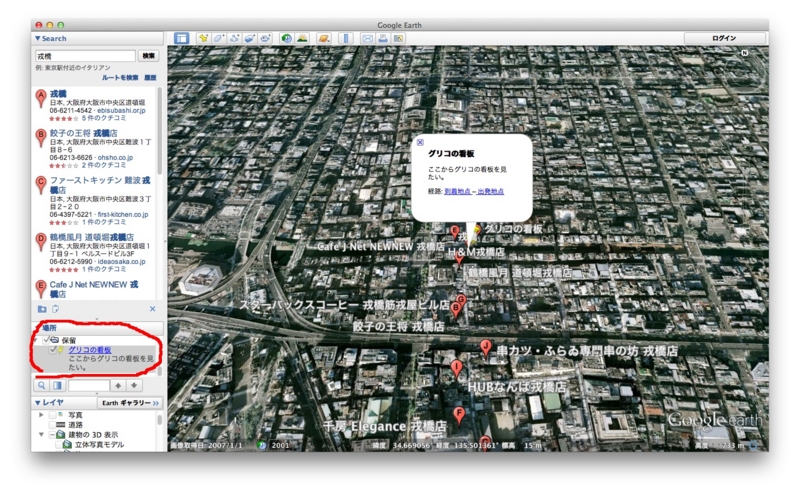Move item down with the down arrow button
The height and width of the screenshot is (495, 800).
(x=134, y=386)
